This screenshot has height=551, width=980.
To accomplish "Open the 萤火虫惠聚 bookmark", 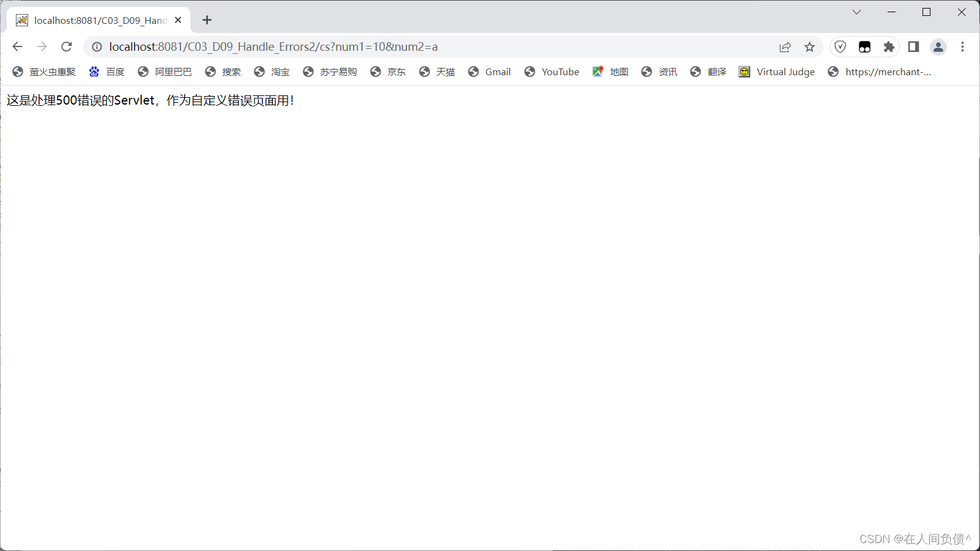I will coord(44,72).
